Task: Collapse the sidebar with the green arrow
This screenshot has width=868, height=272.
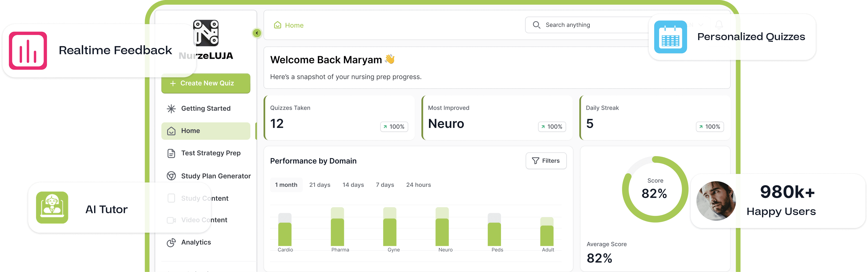Action: tap(257, 33)
